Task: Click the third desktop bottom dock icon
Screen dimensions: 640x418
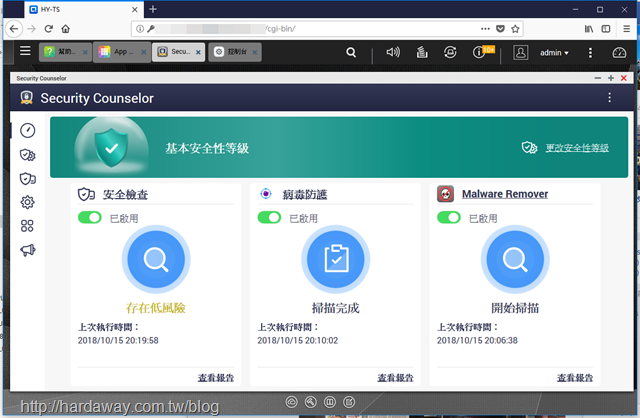Action: 330,402
